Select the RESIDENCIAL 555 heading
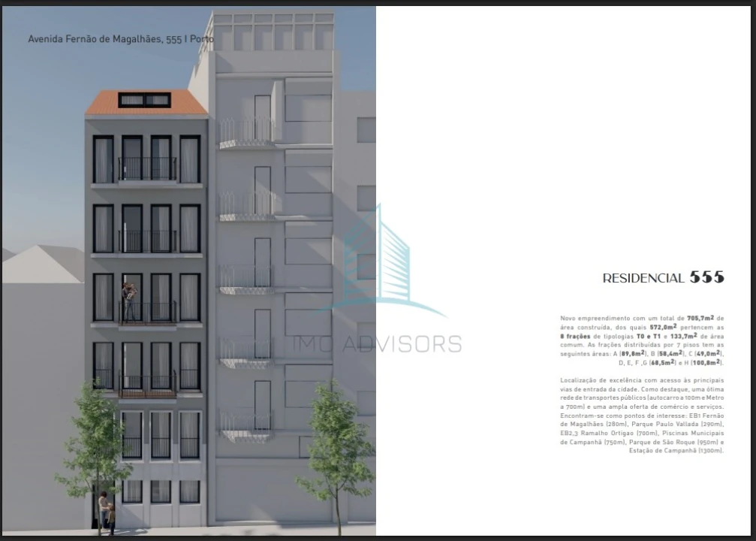The image size is (756, 541). tap(663, 277)
